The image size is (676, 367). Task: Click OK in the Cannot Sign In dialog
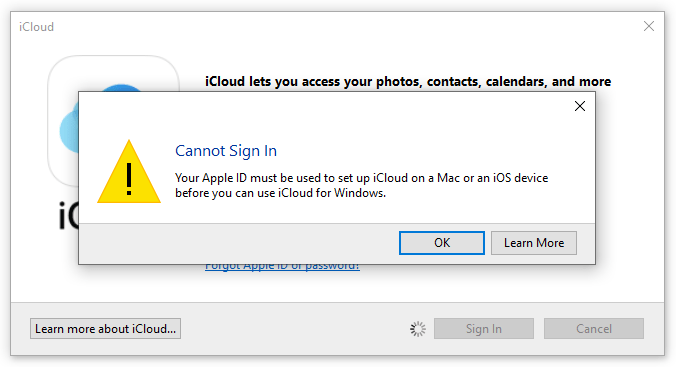point(441,243)
